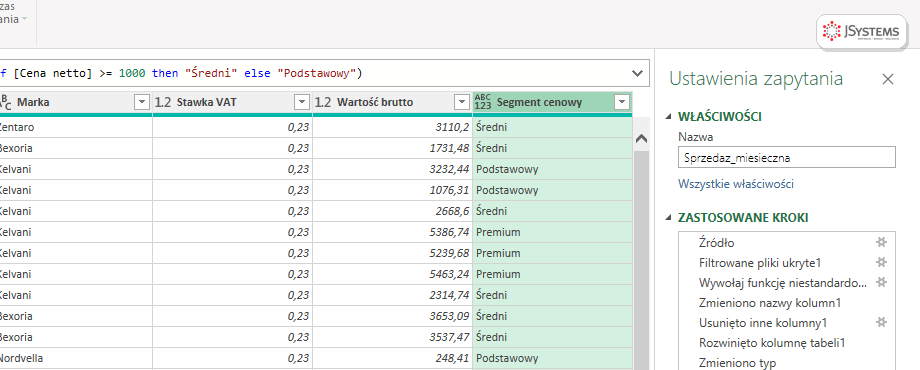The width and height of the screenshot is (920, 370).
Task: Change data type icon of Stawka VAT
Action: [x=163, y=102]
